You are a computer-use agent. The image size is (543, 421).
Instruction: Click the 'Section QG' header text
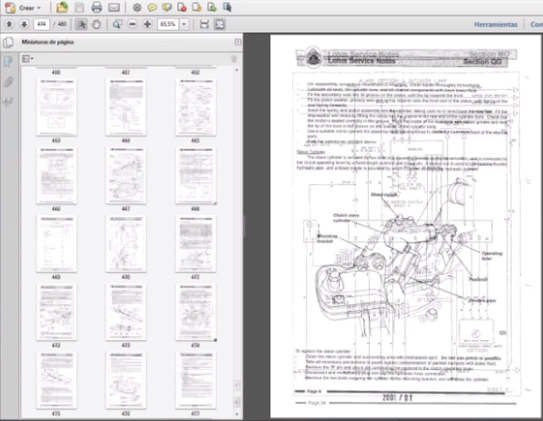(x=482, y=62)
